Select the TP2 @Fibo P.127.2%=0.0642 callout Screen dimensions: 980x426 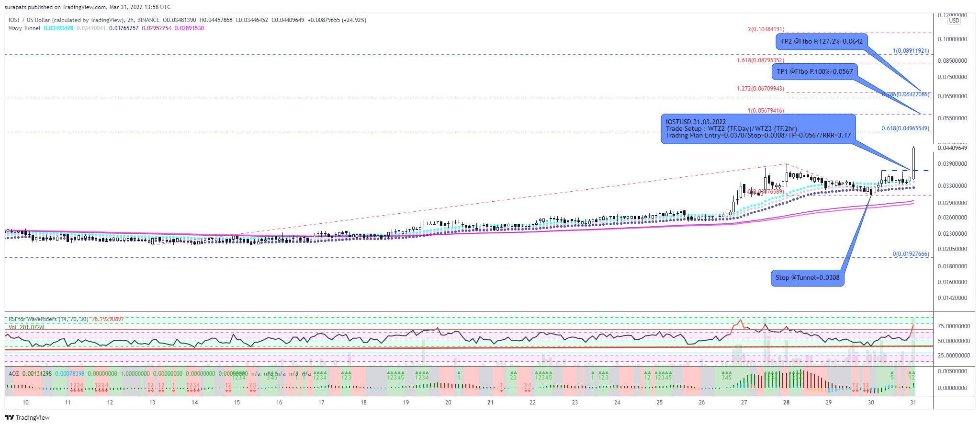[822, 41]
